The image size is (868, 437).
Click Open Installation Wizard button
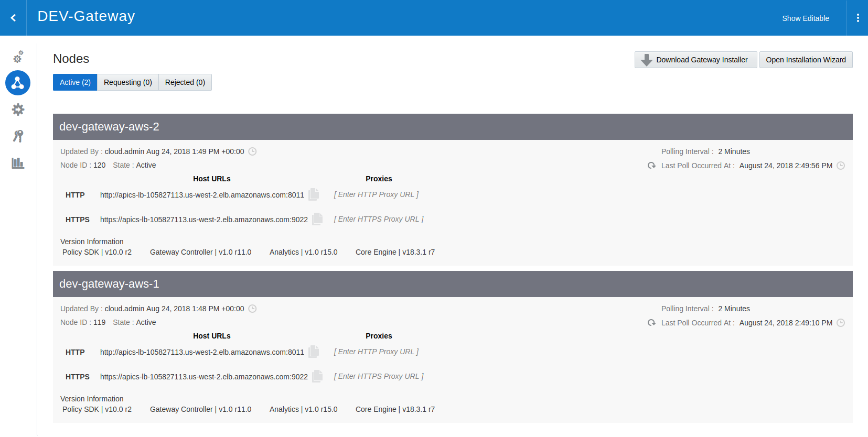806,60
